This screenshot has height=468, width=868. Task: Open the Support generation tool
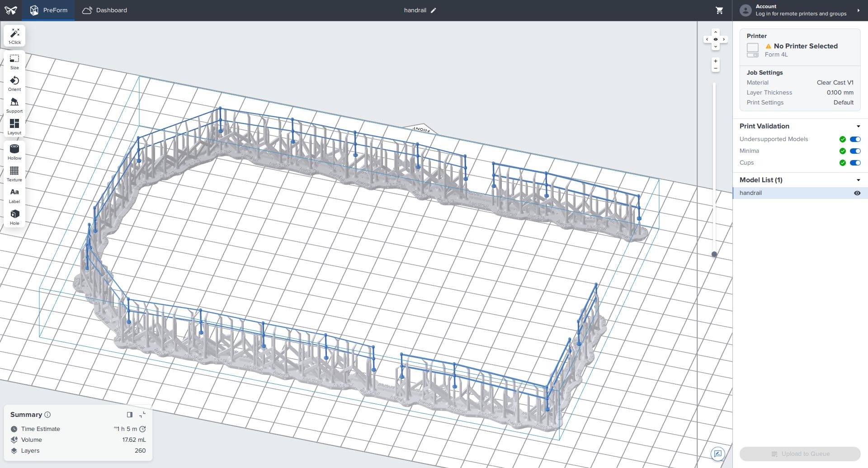coord(14,105)
